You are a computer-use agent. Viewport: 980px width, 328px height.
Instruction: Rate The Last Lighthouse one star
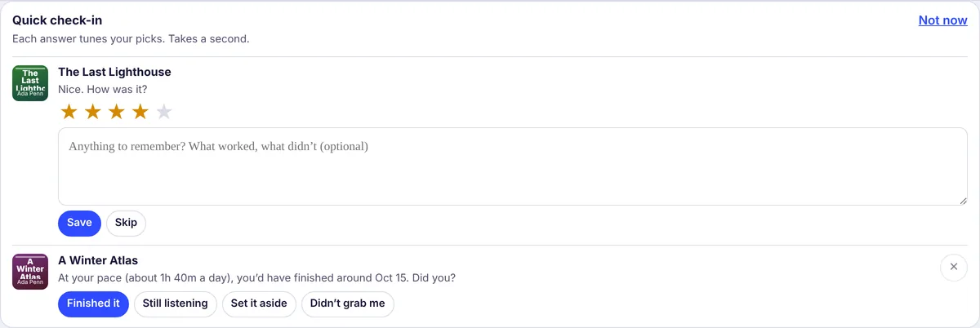69,112
